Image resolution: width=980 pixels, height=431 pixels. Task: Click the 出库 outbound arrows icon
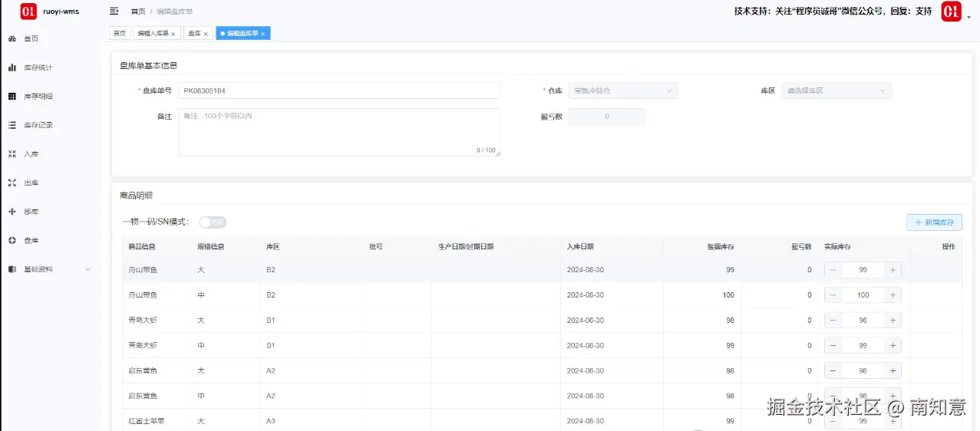click(x=12, y=183)
